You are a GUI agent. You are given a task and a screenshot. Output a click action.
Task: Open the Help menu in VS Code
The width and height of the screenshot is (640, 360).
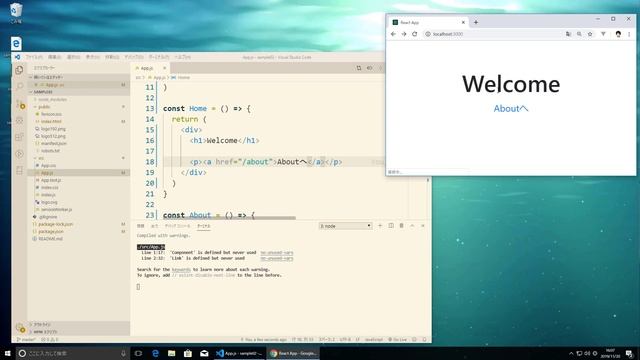point(182,57)
